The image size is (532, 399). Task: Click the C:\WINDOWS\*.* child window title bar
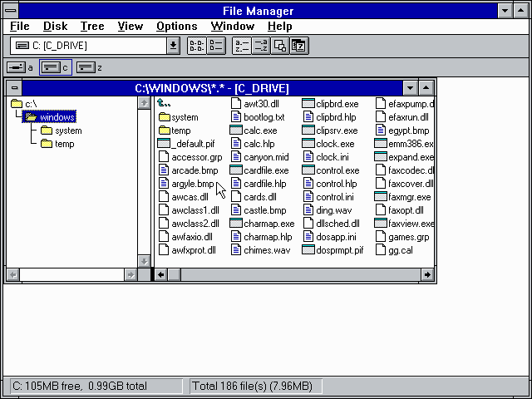pyautogui.click(x=212, y=88)
